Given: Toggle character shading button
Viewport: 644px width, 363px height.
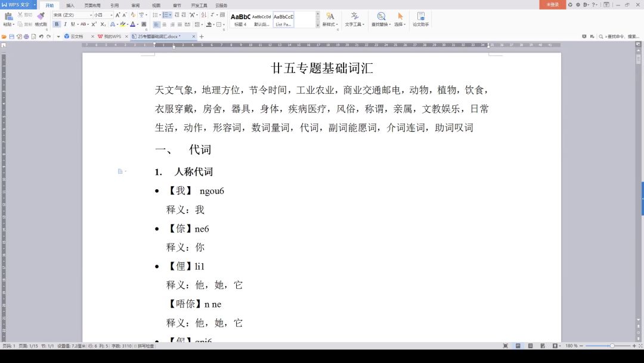Looking at the screenshot, I should click(144, 24).
